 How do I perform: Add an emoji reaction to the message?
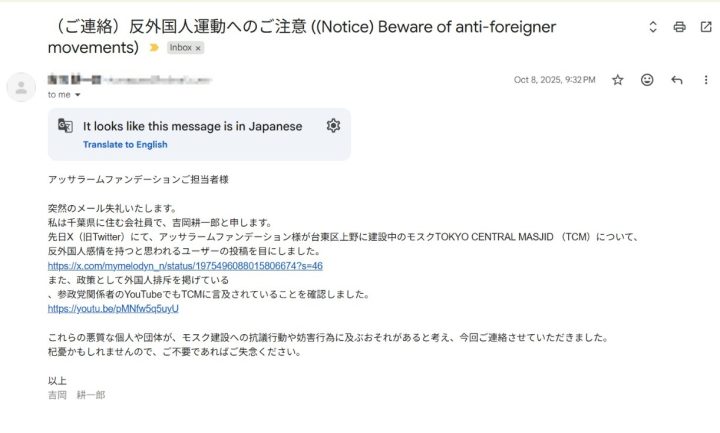[x=647, y=80]
